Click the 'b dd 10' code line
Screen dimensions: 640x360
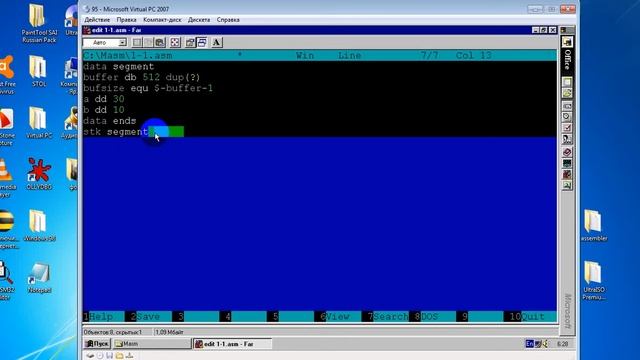coord(104,110)
